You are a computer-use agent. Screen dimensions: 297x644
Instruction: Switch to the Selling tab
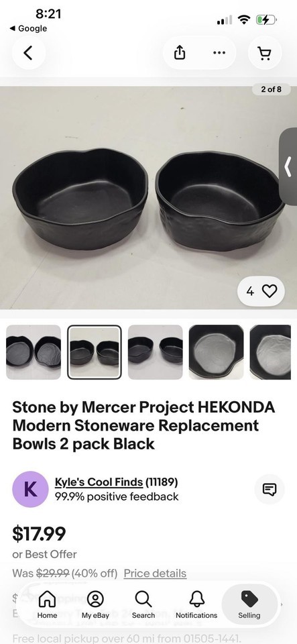249,604
